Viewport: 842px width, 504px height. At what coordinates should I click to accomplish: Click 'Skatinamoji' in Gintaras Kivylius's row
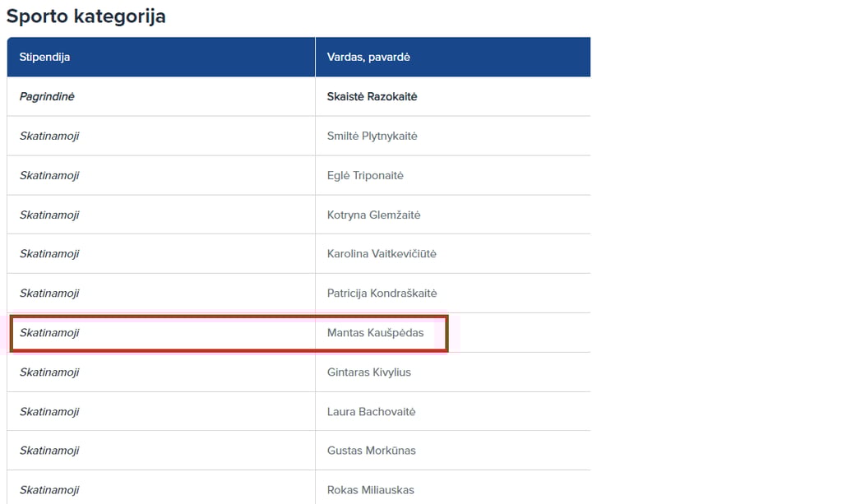[49, 372]
